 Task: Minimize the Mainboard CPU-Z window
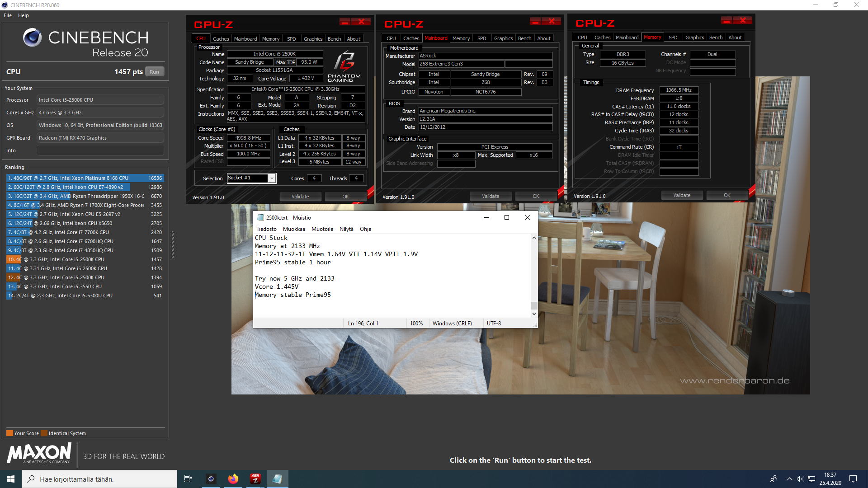point(535,21)
